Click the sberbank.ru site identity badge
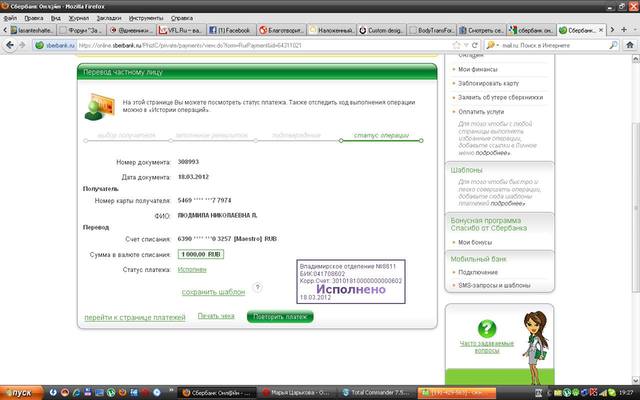 click(56, 45)
